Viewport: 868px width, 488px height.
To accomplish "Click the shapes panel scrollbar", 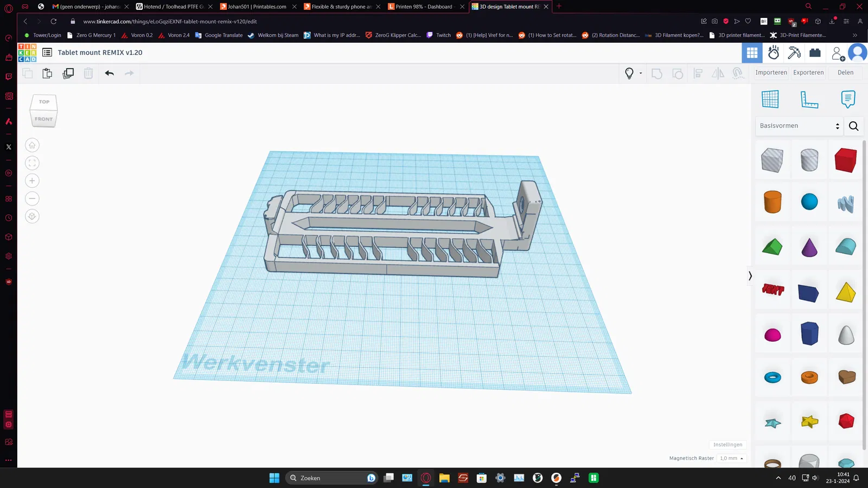I will (864, 294).
